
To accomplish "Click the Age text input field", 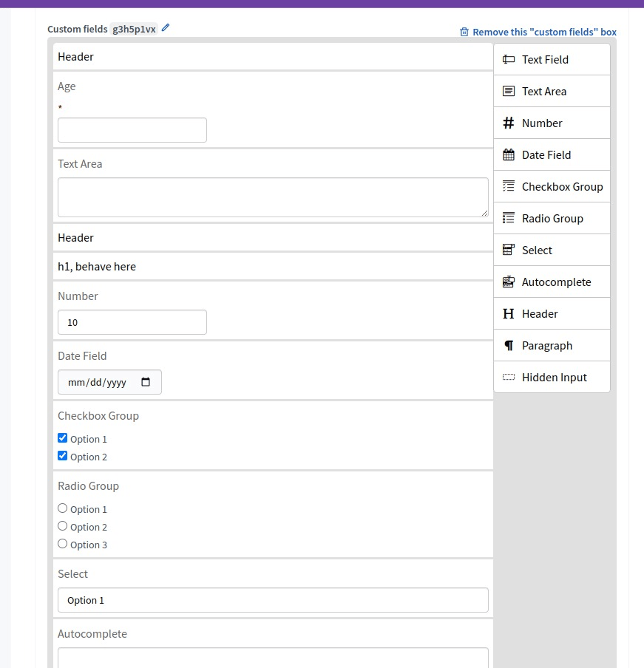I will coord(132,130).
